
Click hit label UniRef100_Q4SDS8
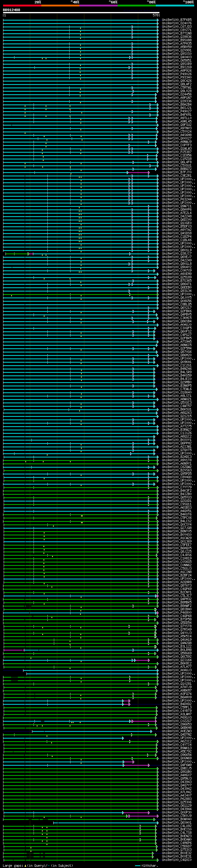coord(177,233)
